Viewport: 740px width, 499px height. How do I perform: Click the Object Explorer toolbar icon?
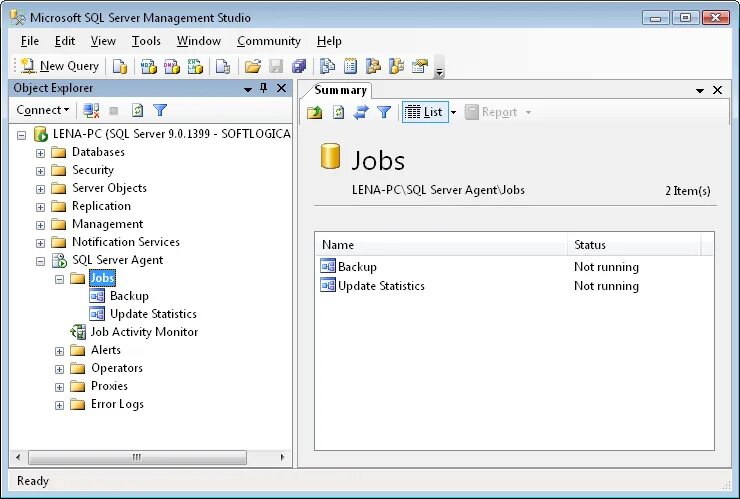tap(373, 66)
